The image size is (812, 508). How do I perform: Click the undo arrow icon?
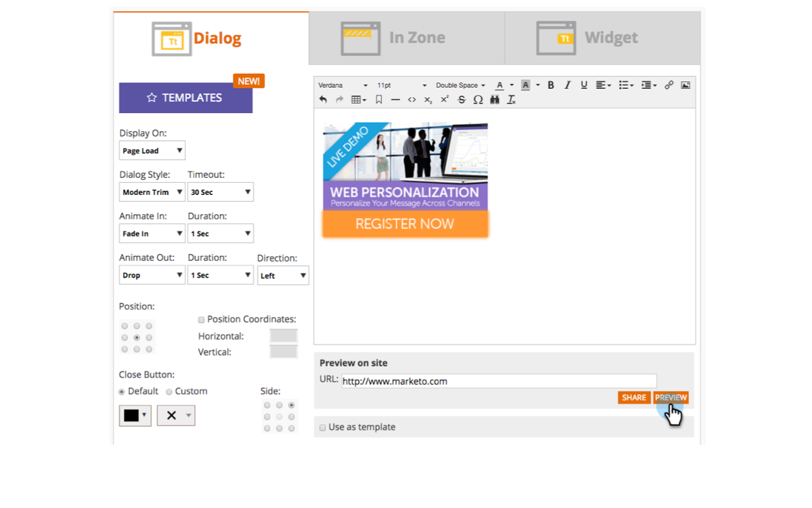tap(323, 100)
